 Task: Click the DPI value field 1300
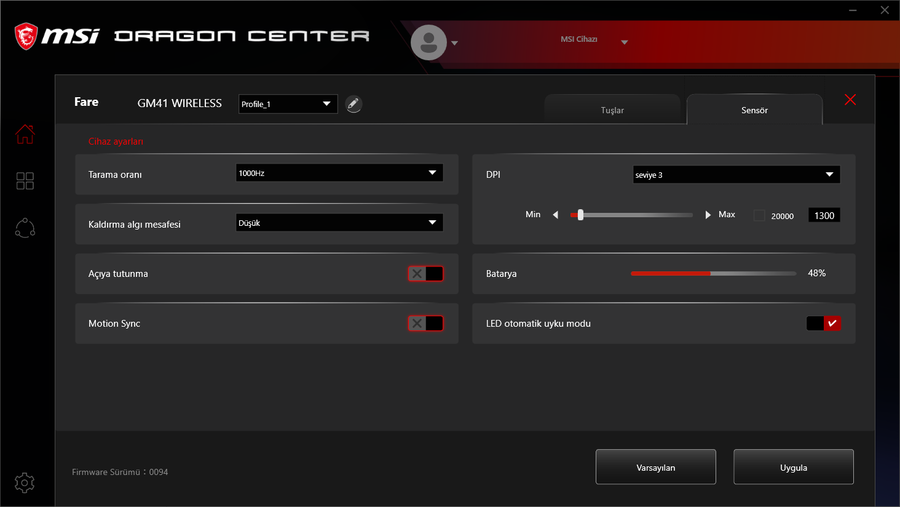(x=824, y=215)
